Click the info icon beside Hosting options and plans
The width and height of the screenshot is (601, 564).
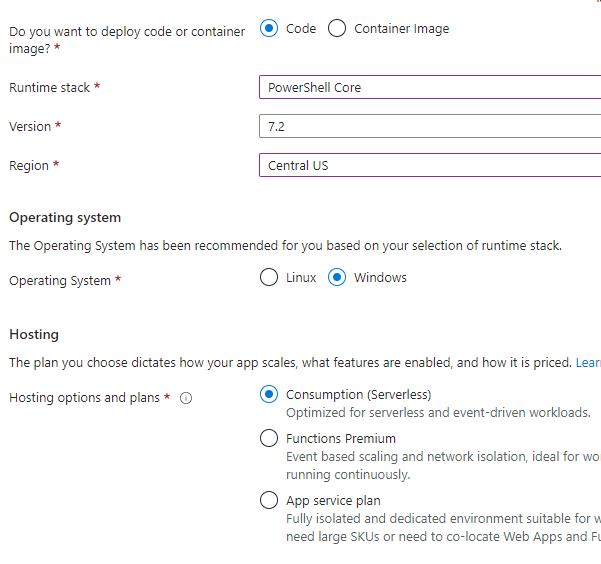tap(186, 398)
